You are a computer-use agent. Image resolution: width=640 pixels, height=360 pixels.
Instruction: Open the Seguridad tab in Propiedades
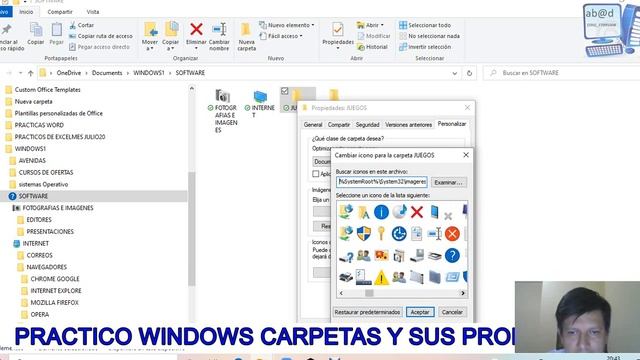(367, 124)
